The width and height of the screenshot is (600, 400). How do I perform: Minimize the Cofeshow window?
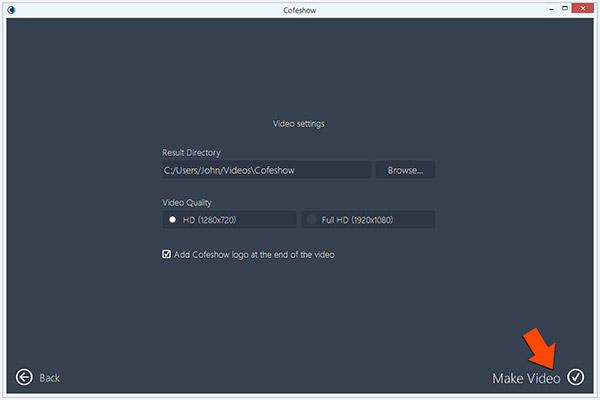[x=551, y=9]
